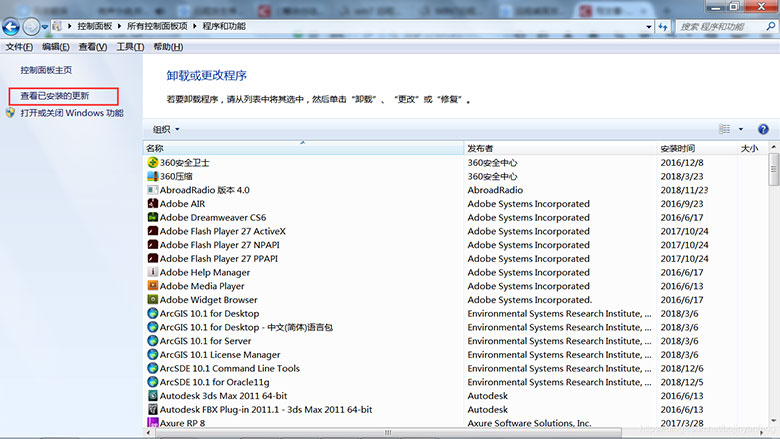This screenshot has width=780, height=439.
Task: Sort by the 发布者 column header
Action: tap(560, 148)
